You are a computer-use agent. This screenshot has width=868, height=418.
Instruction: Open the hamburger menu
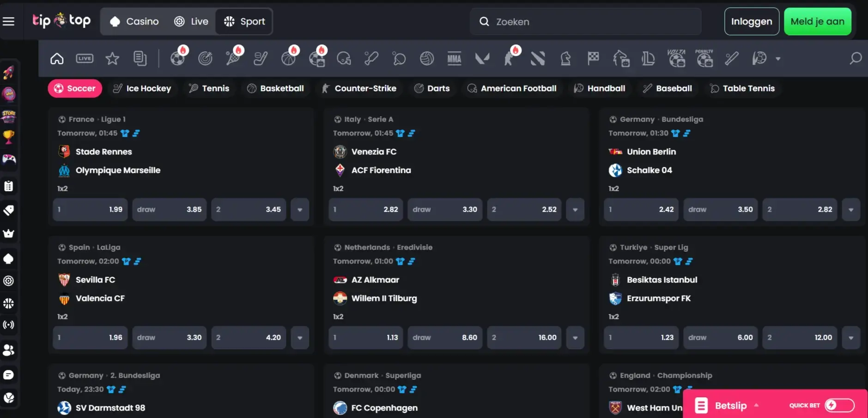click(x=9, y=21)
